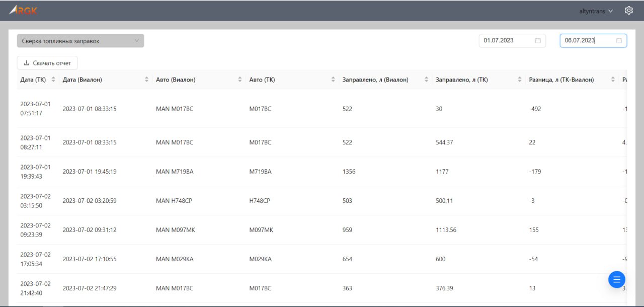Select cell 2023-07-02 03:15:50
The width and height of the screenshot is (644, 307).
pyautogui.click(x=35, y=201)
